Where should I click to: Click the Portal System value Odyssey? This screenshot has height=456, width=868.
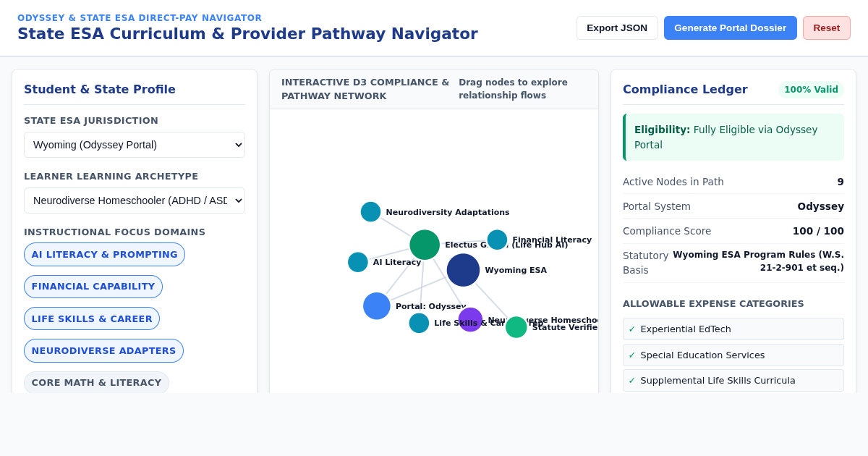click(x=820, y=206)
